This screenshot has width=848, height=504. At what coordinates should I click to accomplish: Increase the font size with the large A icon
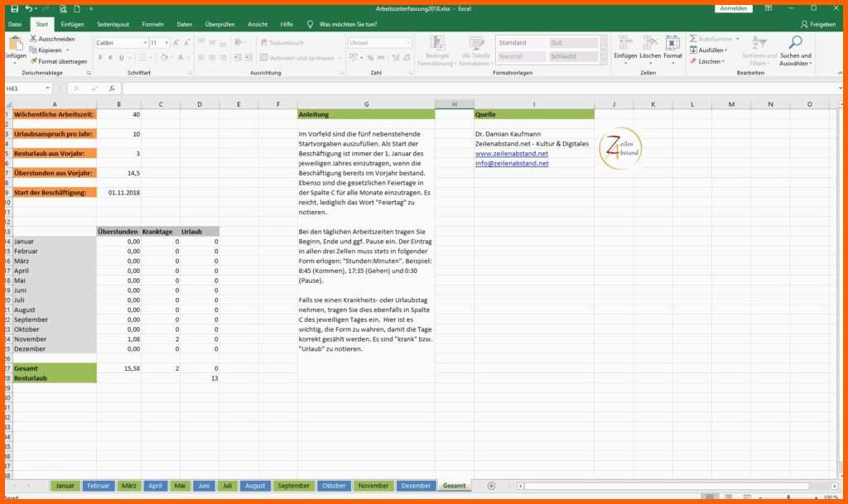tap(176, 43)
